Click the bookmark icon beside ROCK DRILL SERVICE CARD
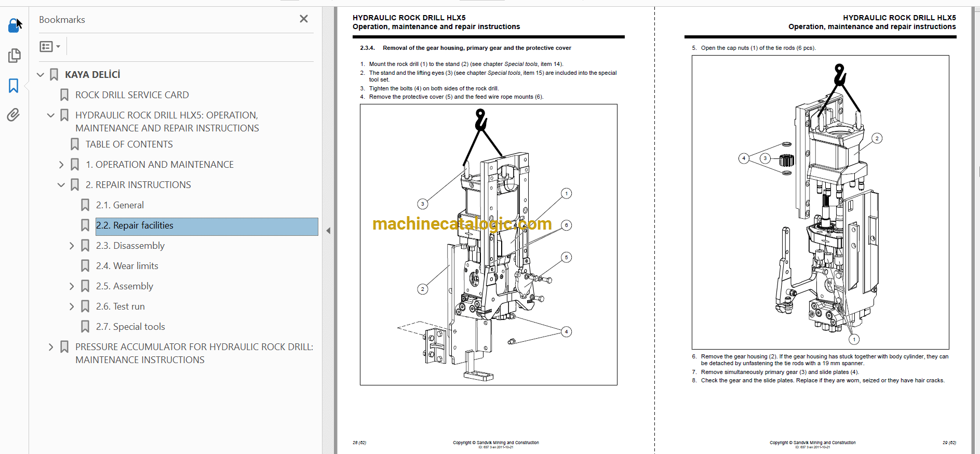 pyautogui.click(x=64, y=95)
